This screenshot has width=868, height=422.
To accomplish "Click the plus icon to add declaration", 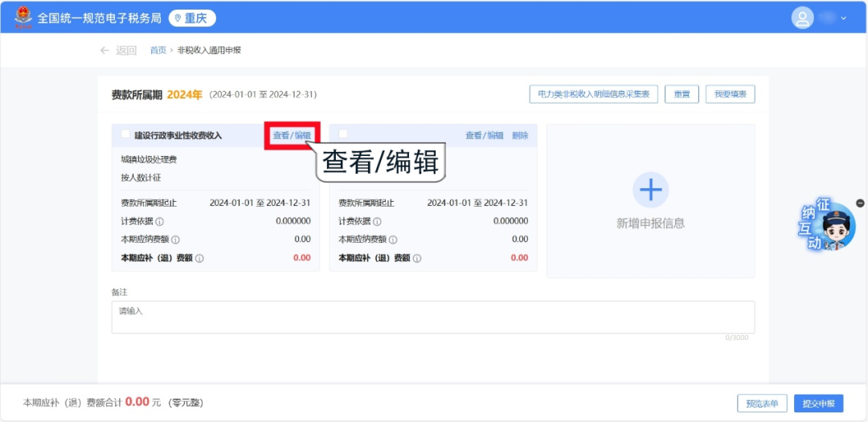I will point(650,190).
